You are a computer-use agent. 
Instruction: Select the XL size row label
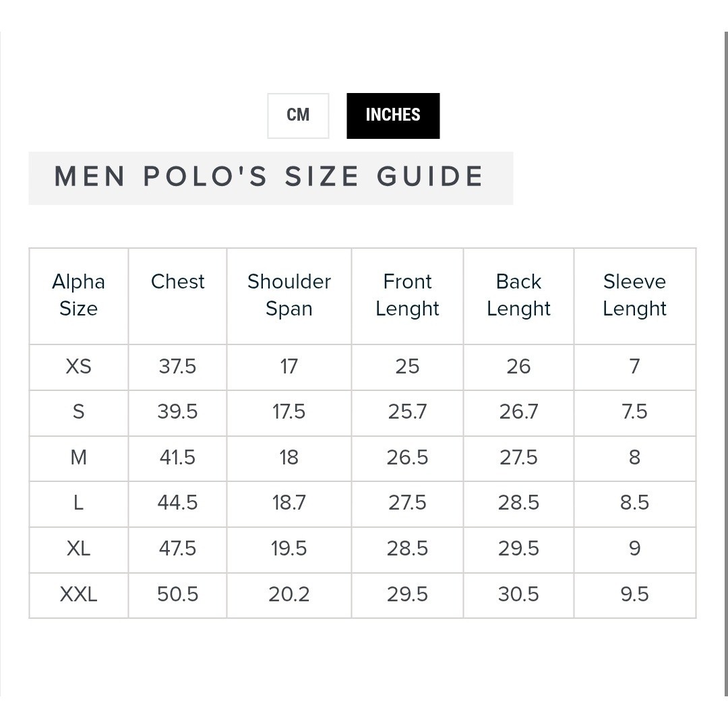click(78, 549)
